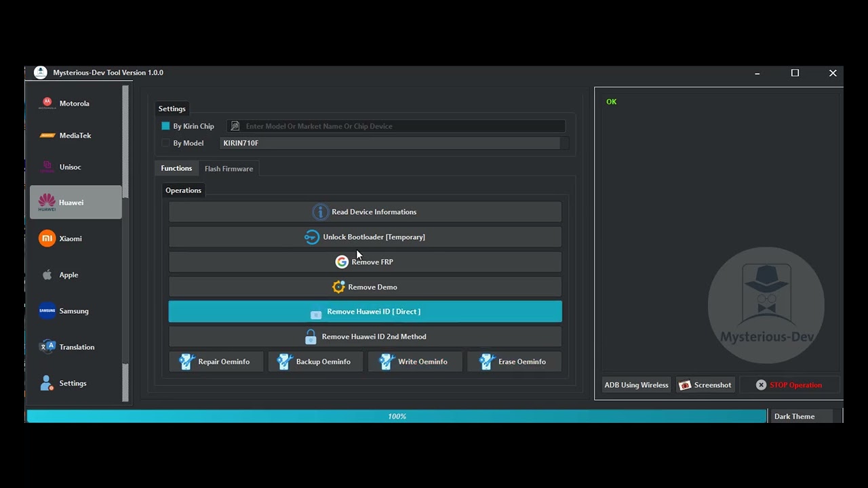
Task: Click the Backup Oeminfo button
Action: (315, 362)
